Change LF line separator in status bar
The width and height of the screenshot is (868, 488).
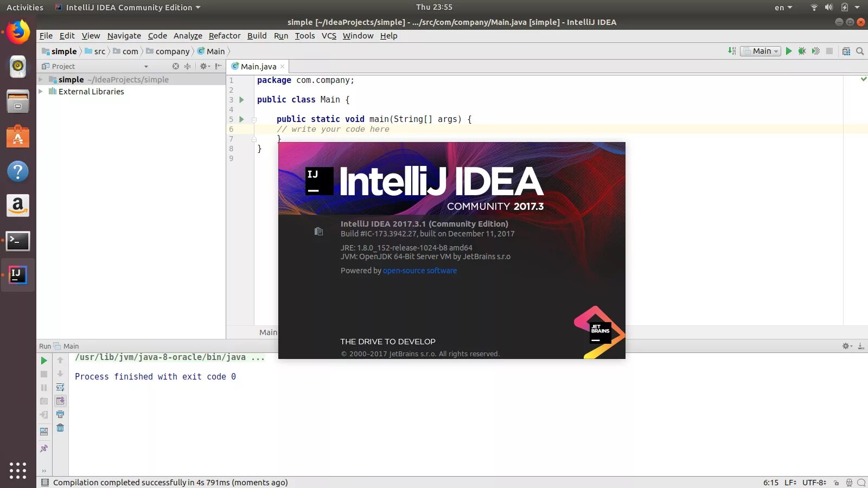790,483
